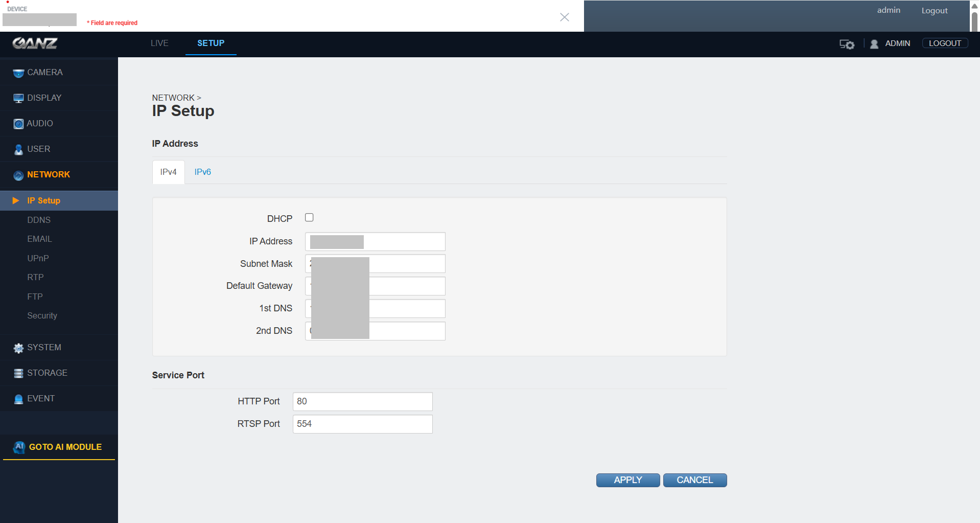Switch to the IPv6 tab

coord(202,172)
